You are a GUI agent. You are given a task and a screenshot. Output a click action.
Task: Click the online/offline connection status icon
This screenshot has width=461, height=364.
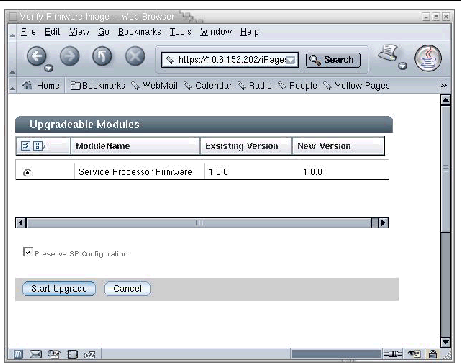393,354
